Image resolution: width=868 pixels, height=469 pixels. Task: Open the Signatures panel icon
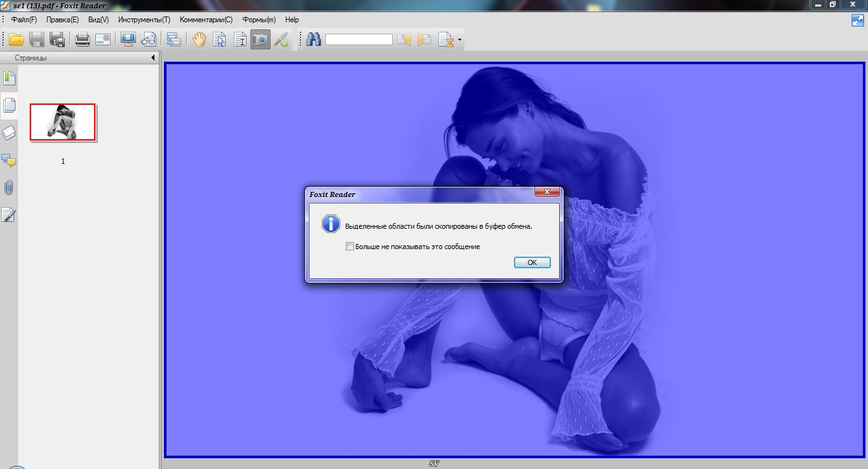[9, 215]
